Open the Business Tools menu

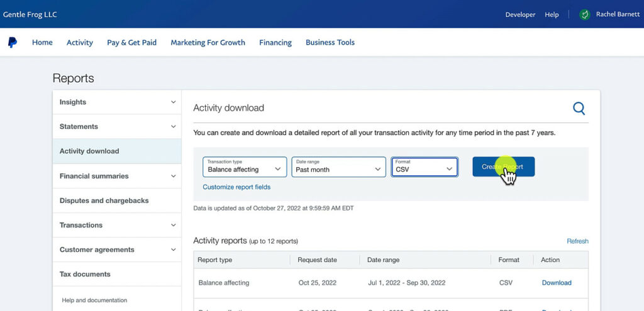pyautogui.click(x=330, y=43)
